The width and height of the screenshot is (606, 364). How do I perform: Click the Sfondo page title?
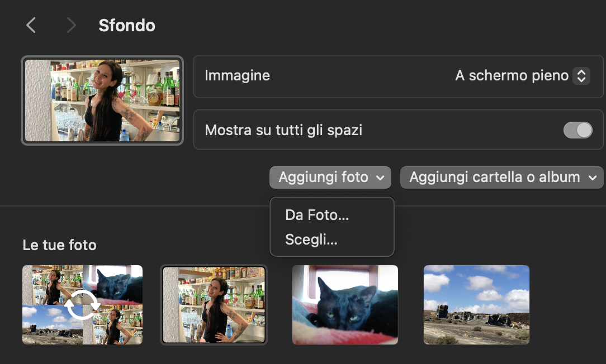tap(127, 26)
